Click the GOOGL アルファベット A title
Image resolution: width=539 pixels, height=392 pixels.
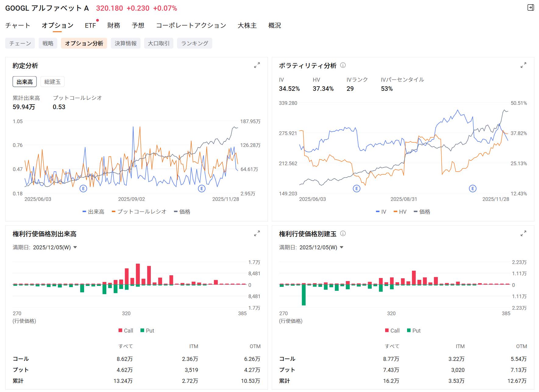pos(47,8)
